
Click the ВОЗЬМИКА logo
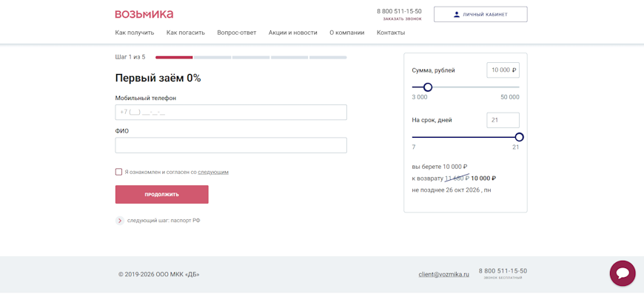[x=144, y=14]
